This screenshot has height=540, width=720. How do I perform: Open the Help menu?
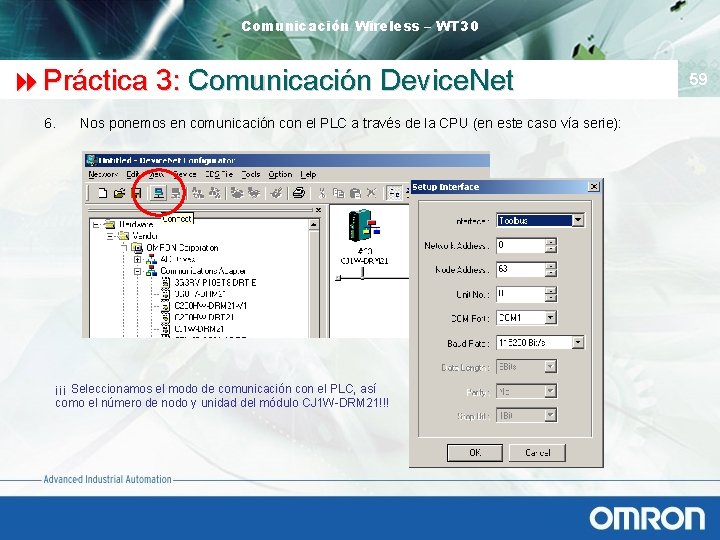coord(308,174)
